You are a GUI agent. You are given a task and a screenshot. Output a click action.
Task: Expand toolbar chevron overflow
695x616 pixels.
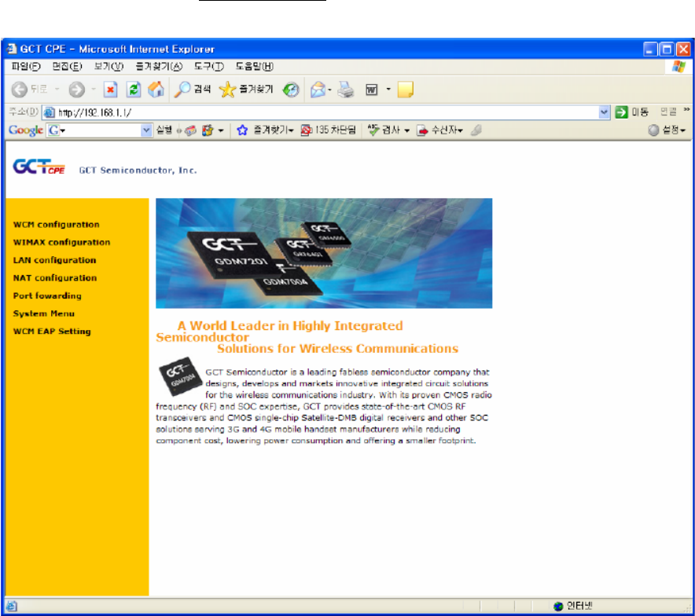point(686,109)
